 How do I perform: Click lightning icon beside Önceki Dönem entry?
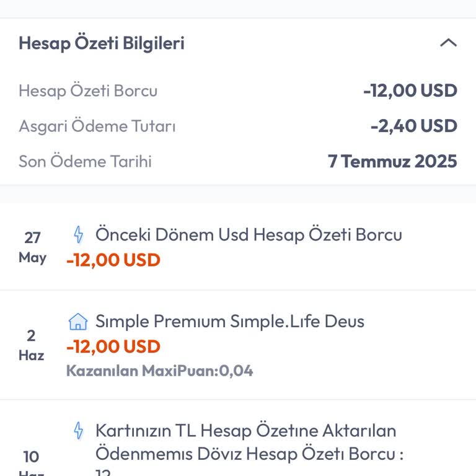click(78, 235)
